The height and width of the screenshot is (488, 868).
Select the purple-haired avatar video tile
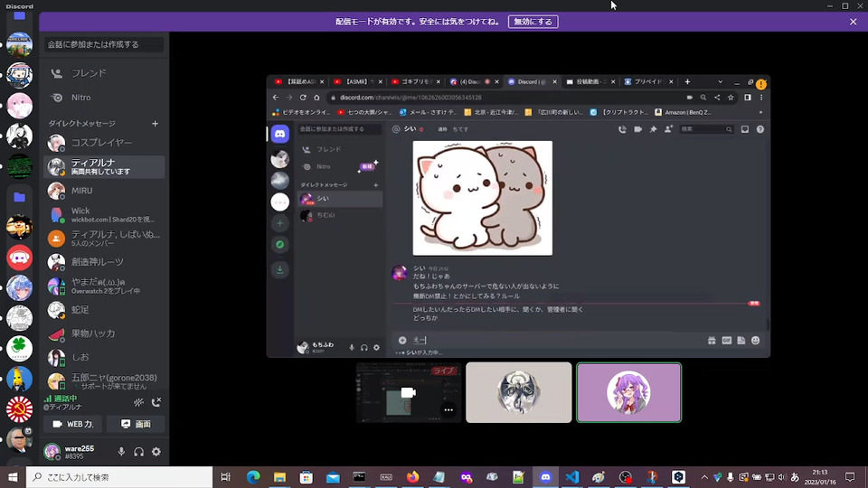click(x=628, y=392)
